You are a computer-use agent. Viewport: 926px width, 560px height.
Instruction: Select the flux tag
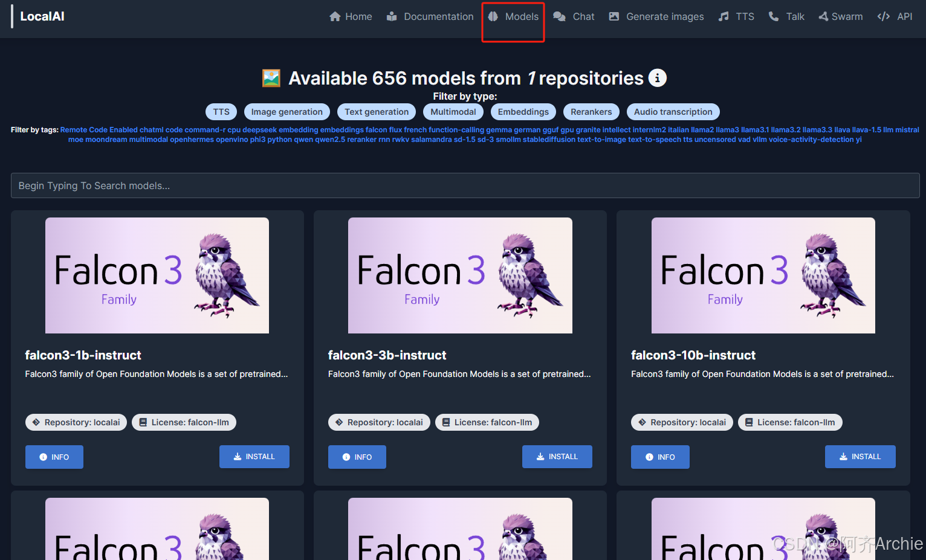(396, 130)
